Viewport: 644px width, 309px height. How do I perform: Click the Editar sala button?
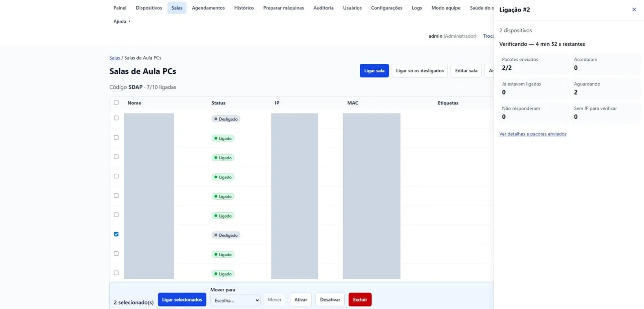(x=466, y=71)
